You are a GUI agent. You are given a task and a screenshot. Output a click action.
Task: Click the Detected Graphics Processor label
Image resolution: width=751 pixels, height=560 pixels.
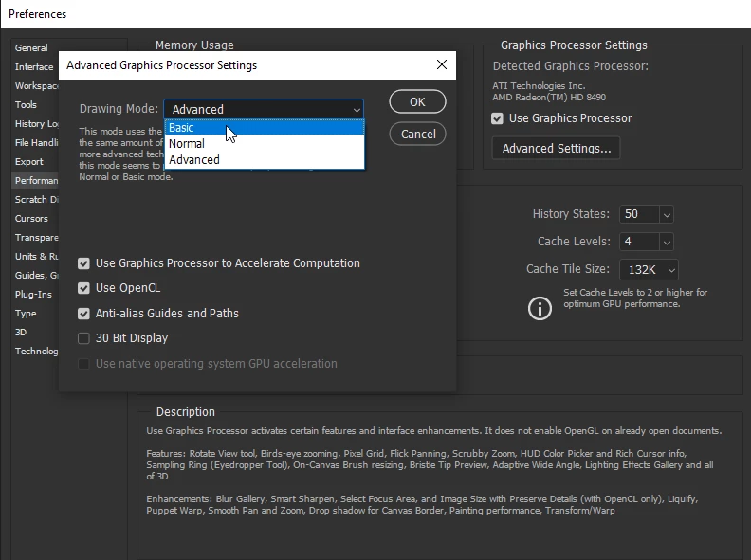coord(571,66)
